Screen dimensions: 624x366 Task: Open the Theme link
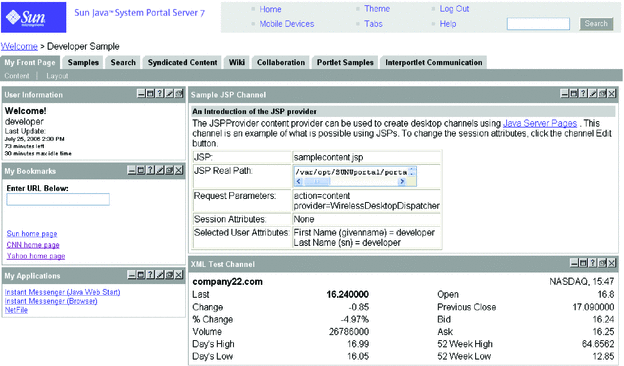point(377,9)
